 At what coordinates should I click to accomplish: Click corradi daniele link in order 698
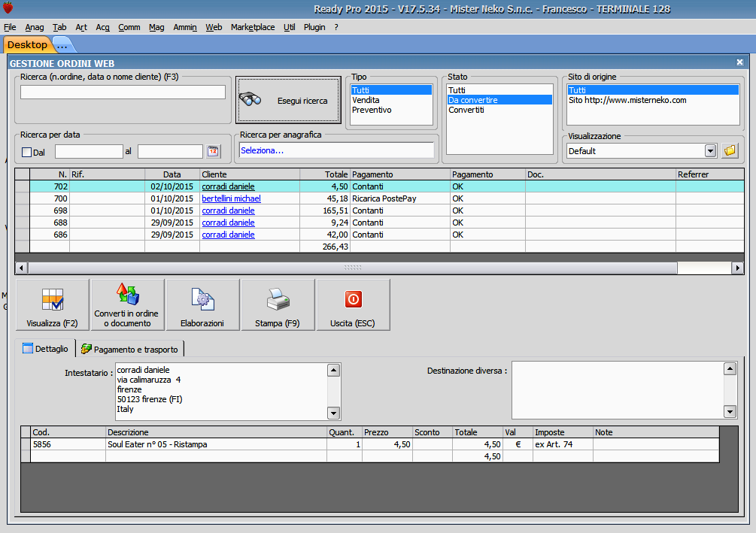click(228, 210)
